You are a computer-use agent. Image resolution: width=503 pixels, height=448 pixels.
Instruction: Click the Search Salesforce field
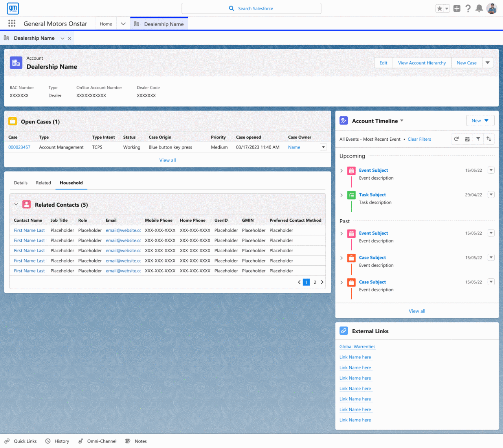point(251,8)
